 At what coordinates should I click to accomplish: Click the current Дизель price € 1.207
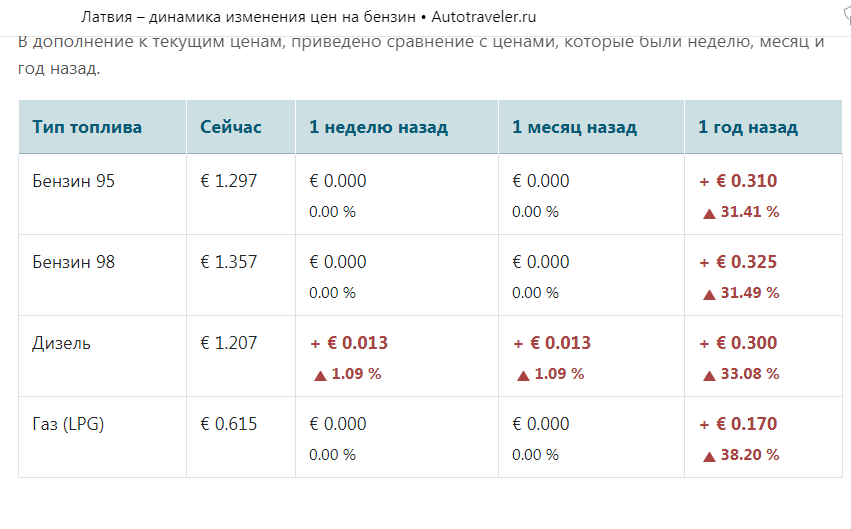228,343
